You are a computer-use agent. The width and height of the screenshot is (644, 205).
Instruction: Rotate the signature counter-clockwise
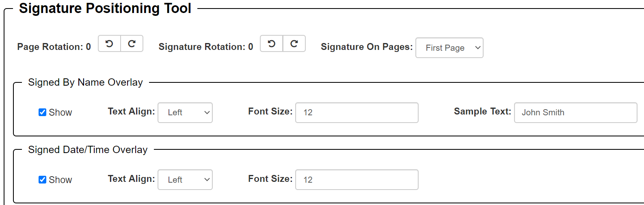coord(272,44)
